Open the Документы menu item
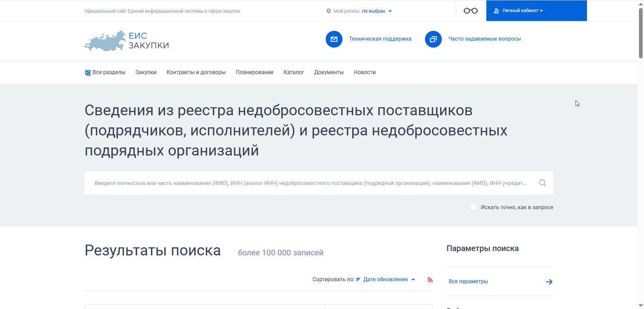 pos(329,72)
